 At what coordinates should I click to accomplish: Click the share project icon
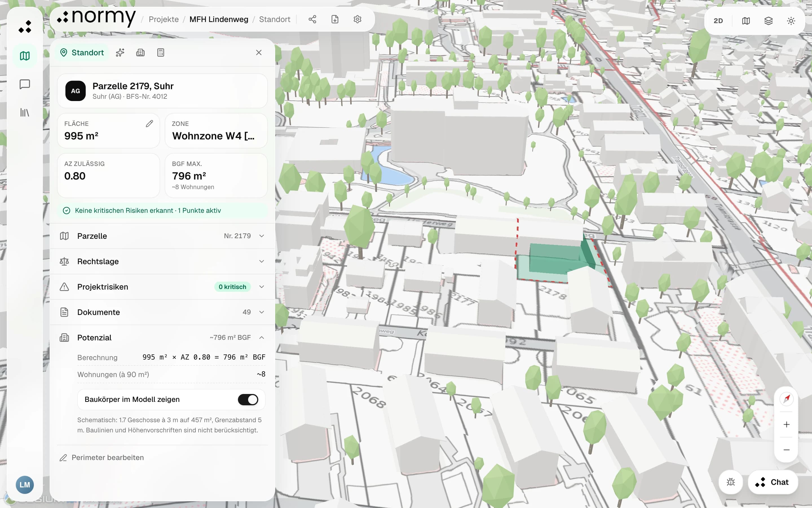click(312, 19)
